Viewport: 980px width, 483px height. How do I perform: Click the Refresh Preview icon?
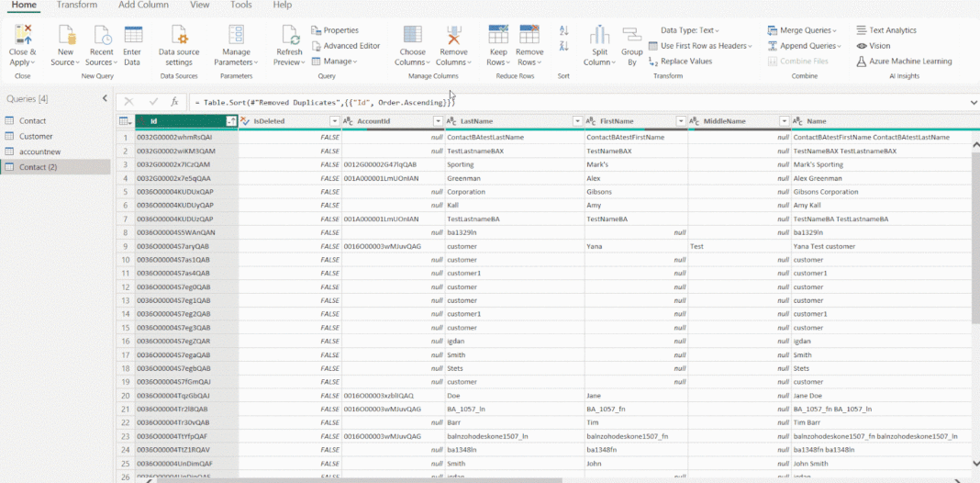coord(289,37)
